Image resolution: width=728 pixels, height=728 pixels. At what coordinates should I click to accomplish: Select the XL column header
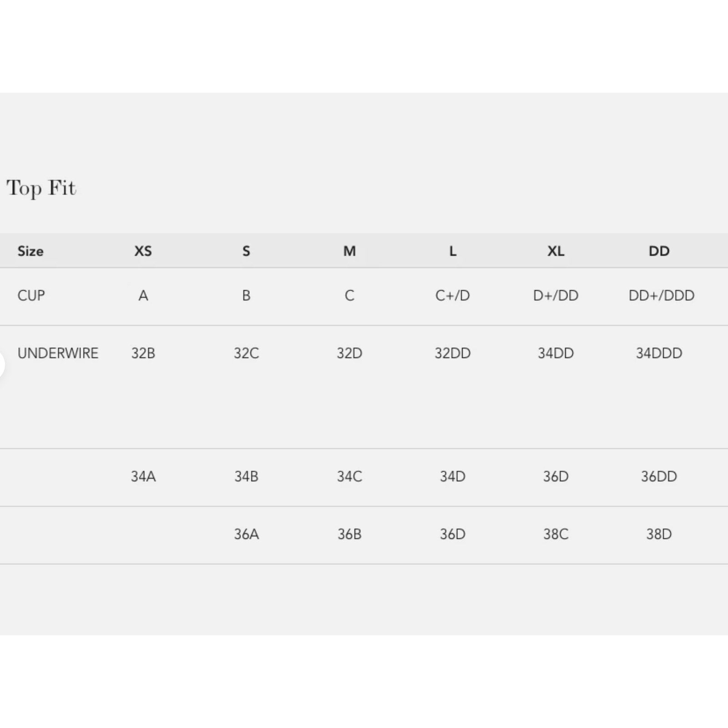tap(556, 251)
